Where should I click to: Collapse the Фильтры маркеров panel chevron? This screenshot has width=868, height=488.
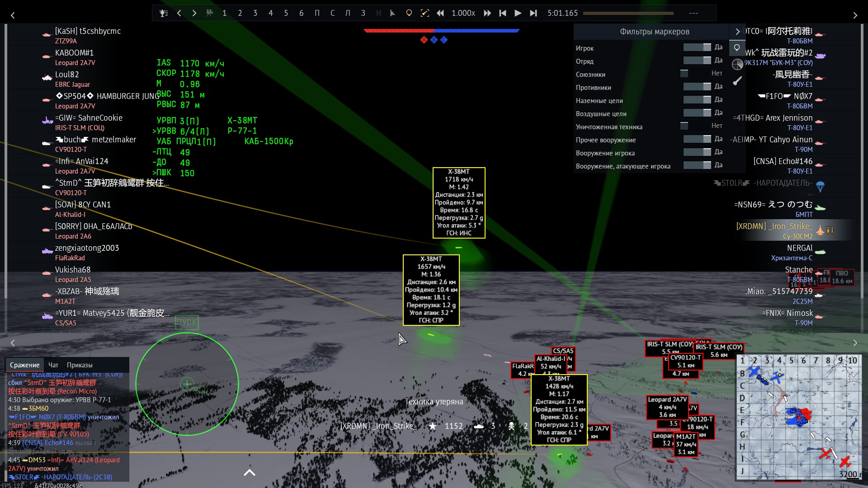coord(737,32)
